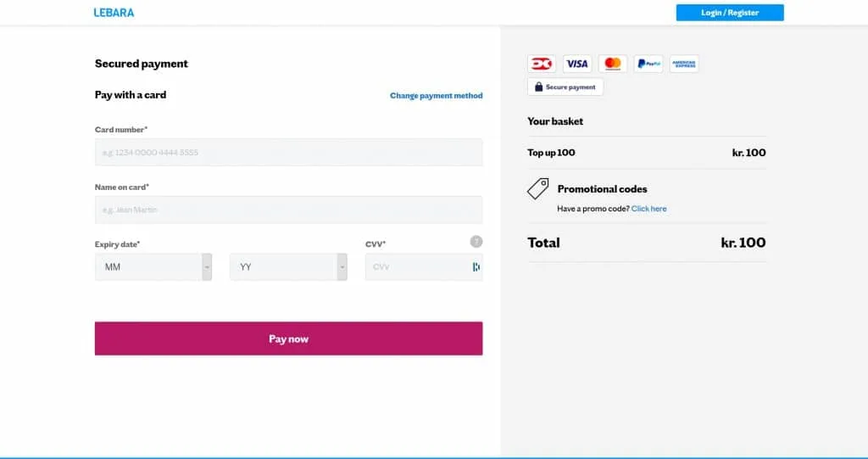Image resolution: width=868 pixels, height=459 pixels.
Task: Focus the Card number input field
Action: [288, 153]
